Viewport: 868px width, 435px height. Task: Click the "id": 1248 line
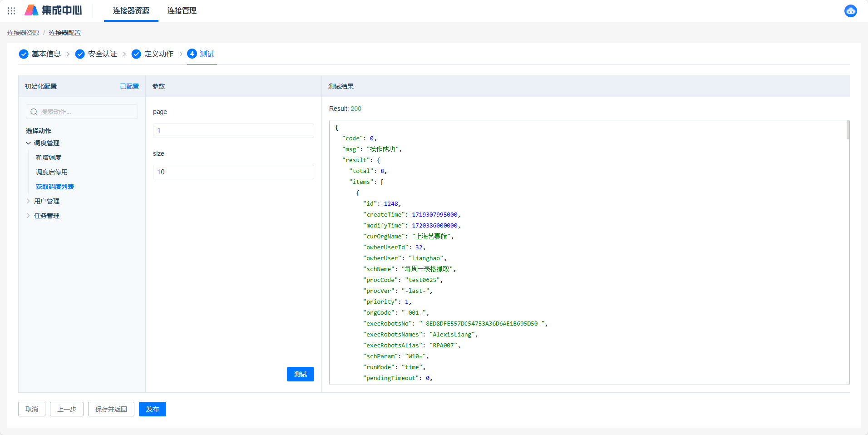pyautogui.click(x=382, y=204)
